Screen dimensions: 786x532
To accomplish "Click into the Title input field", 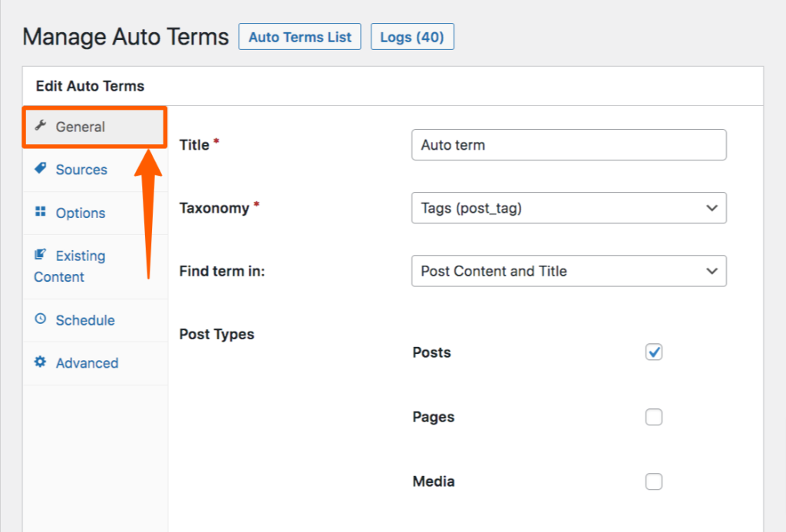I will click(x=569, y=145).
